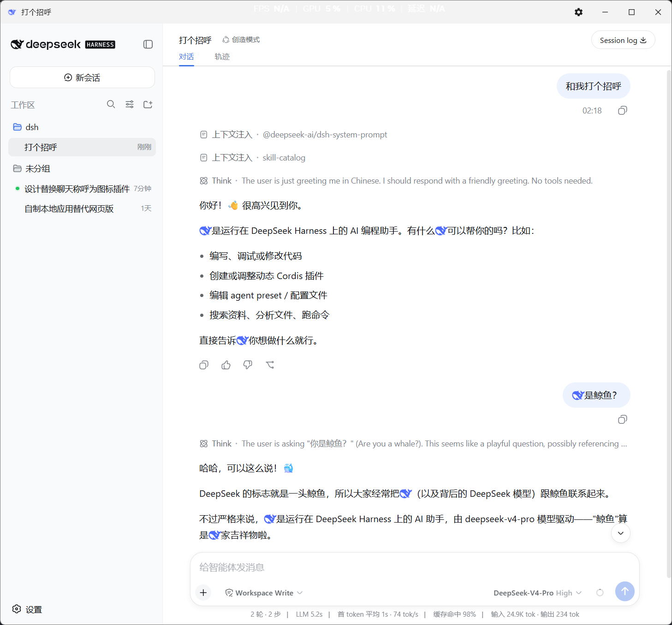Screen dimensions: 672x625
Task: Click the '是鲸鱼?' message bubble
Action: point(596,395)
